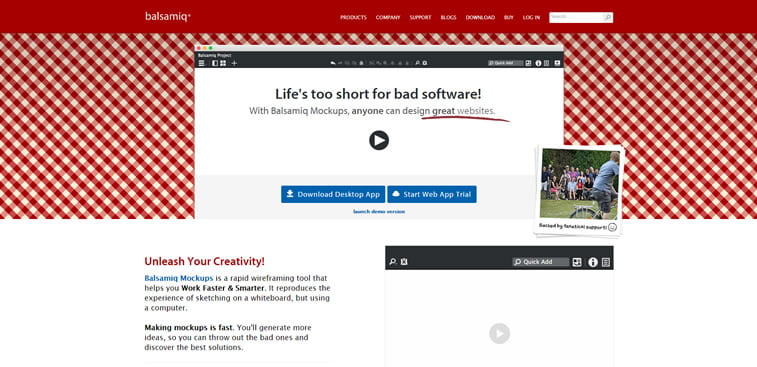Play the lower video with gray button
The image size is (757, 367).
pyautogui.click(x=500, y=333)
